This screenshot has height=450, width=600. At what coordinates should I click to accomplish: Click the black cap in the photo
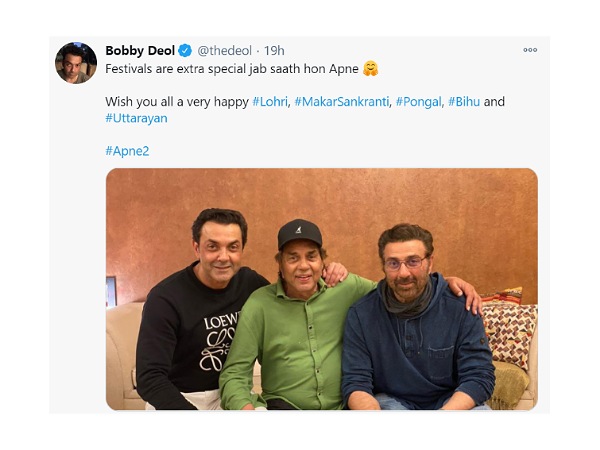click(299, 235)
